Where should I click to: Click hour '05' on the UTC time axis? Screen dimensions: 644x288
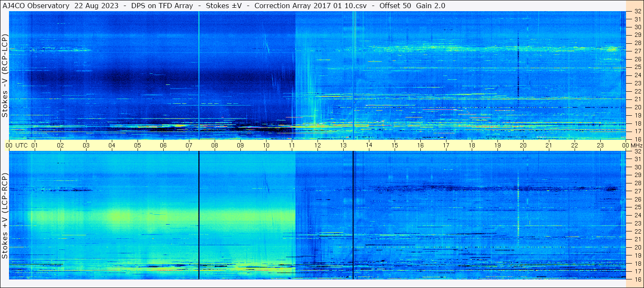(x=138, y=145)
